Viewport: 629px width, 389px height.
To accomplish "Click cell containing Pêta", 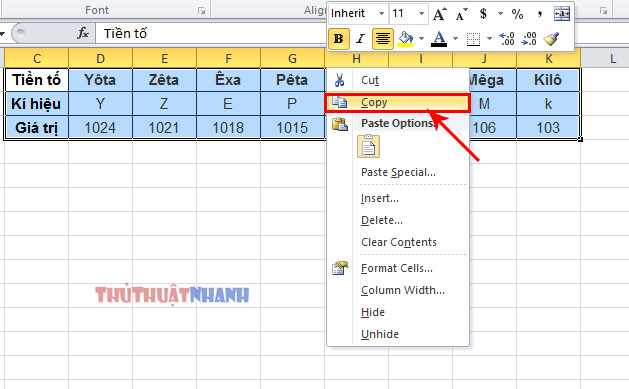I will 292,80.
